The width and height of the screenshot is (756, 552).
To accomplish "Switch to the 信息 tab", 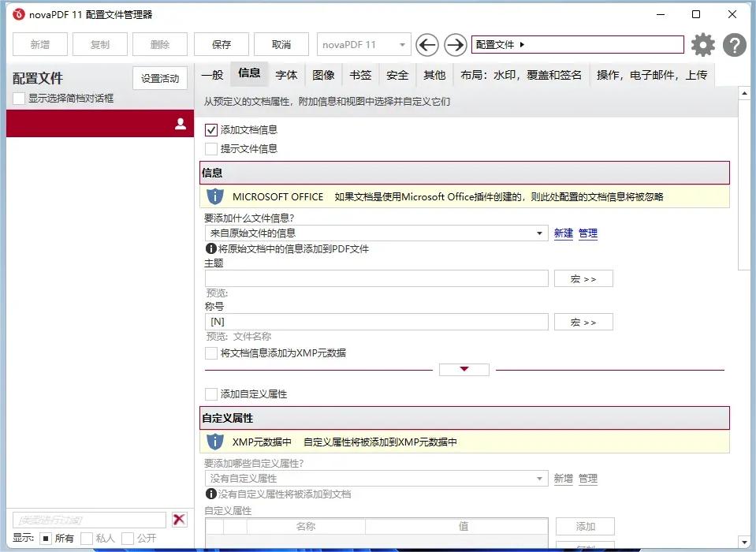I will pyautogui.click(x=249, y=73).
